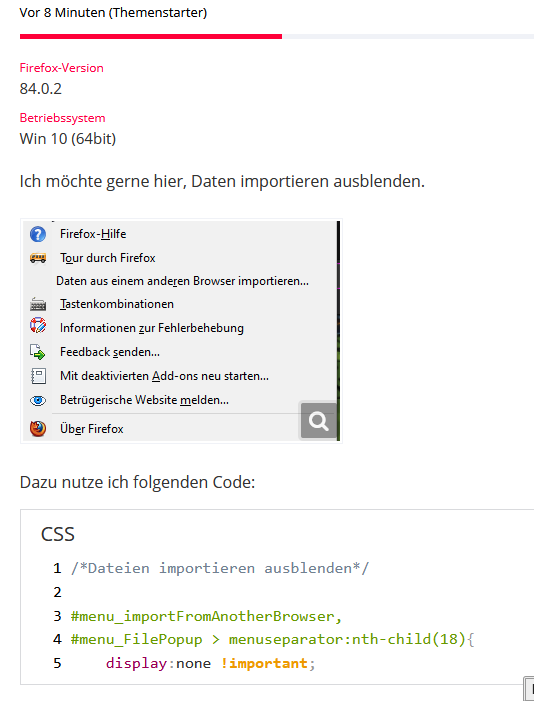534x701 pixels.
Task: Open the magnifier zoom overlay on the image
Action: click(318, 421)
